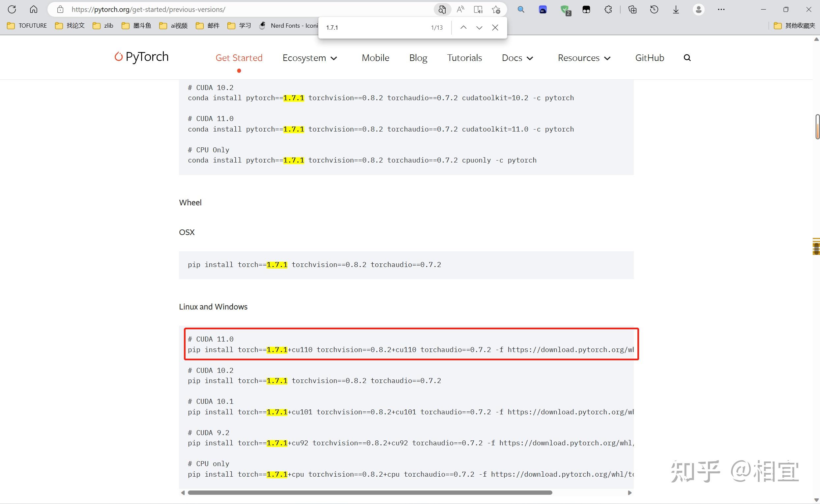Open the green shield extension with badge 2
Viewport: 820px width, 504px height.
coord(566,10)
